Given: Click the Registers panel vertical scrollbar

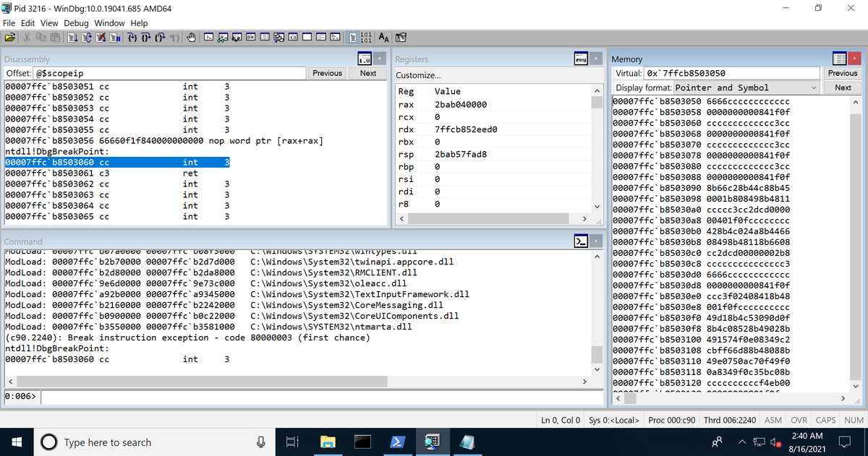Looking at the screenshot, I should 597,148.
